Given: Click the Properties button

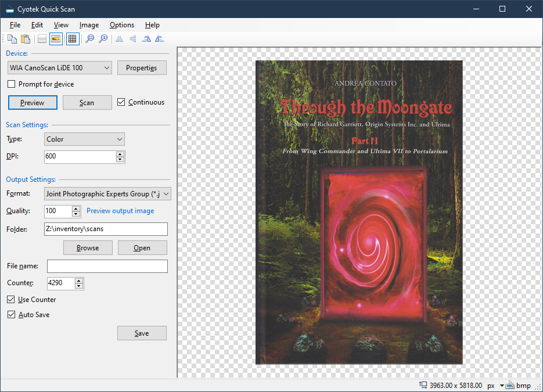Looking at the screenshot, I should 142,68.
